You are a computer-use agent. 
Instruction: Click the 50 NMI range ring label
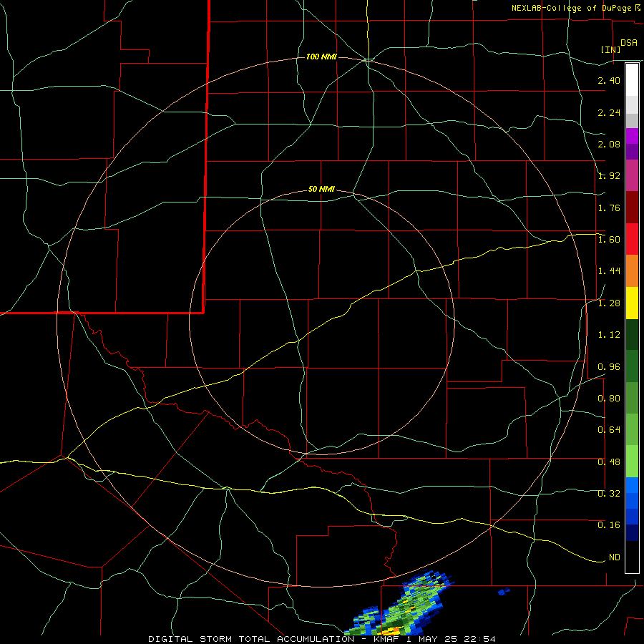tap(321, 189)
